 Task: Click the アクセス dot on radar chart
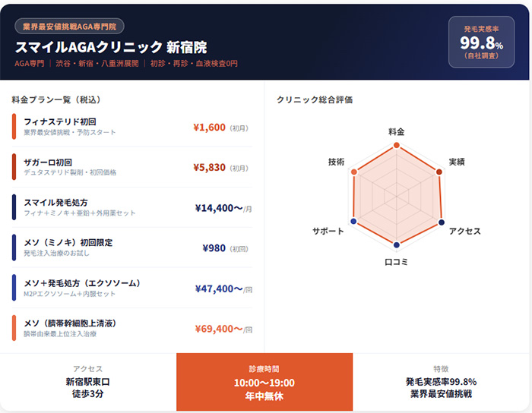(x=441, y=222)
